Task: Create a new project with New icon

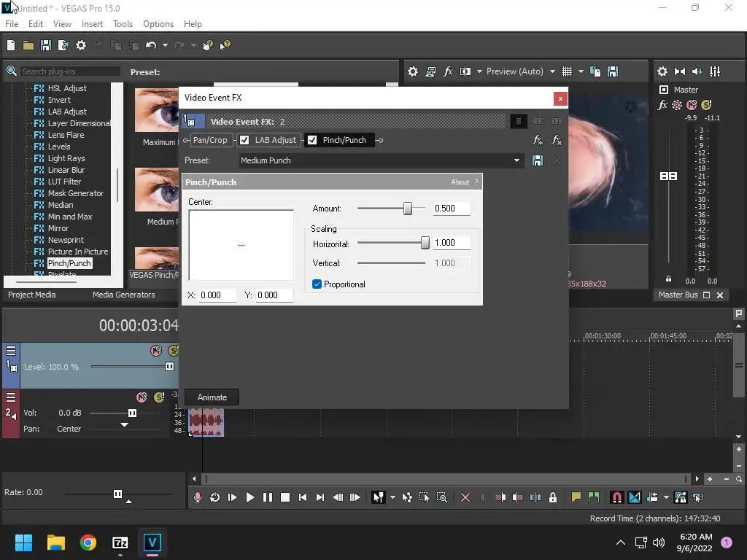Action: pos(11,45)
